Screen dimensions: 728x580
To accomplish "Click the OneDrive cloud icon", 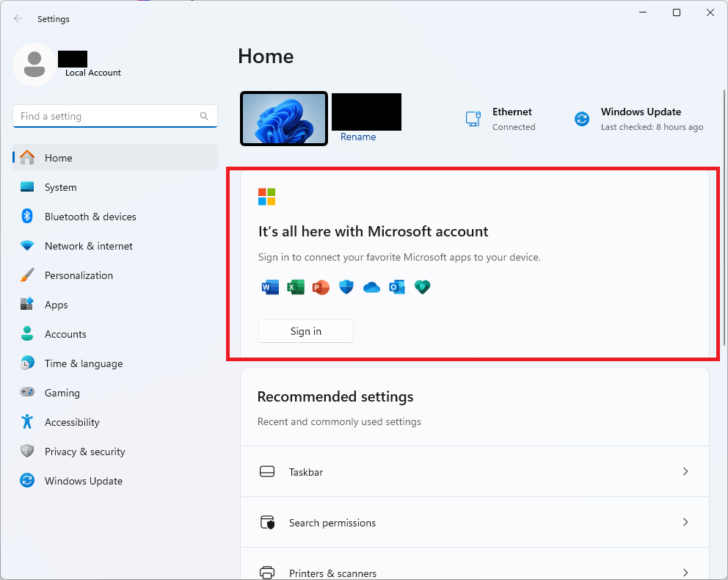I will coord(371,288).
